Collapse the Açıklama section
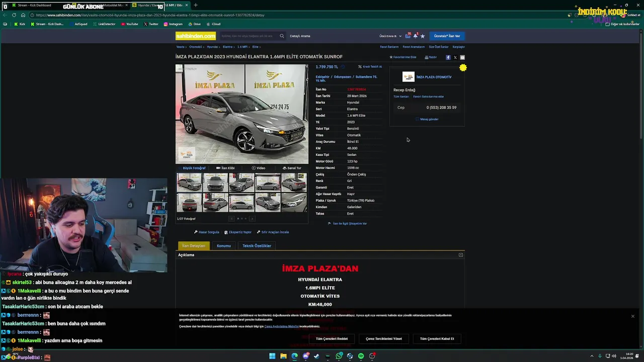 tap(461, 255)
